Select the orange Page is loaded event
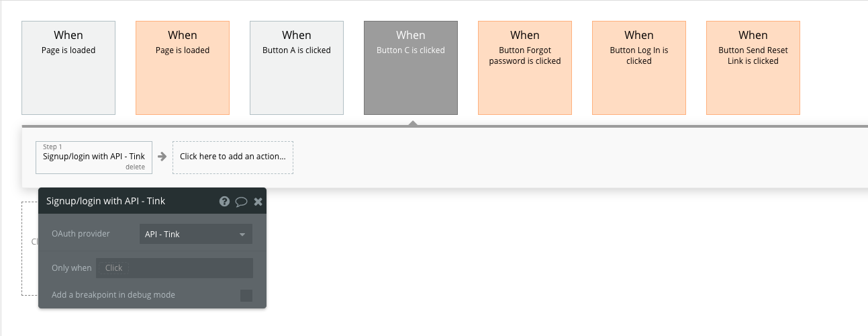Viewport: 868px width, 336px height. click(183, 68)
